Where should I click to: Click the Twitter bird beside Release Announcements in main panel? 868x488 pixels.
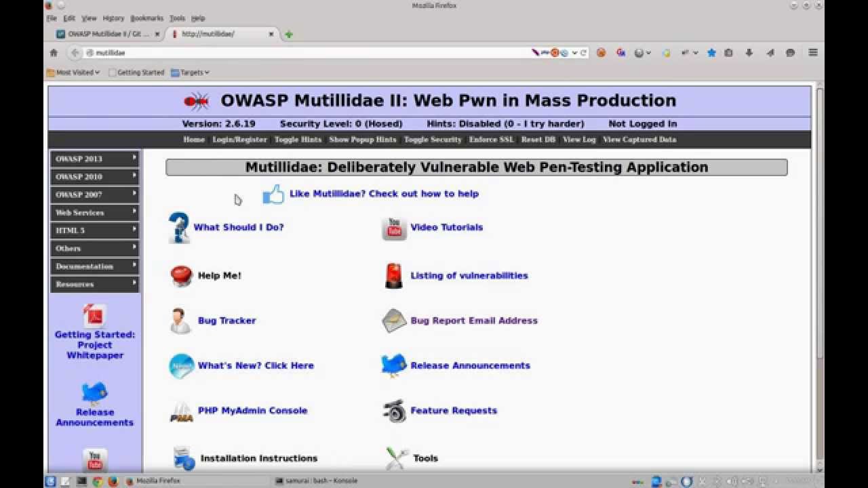coord(394,366)
